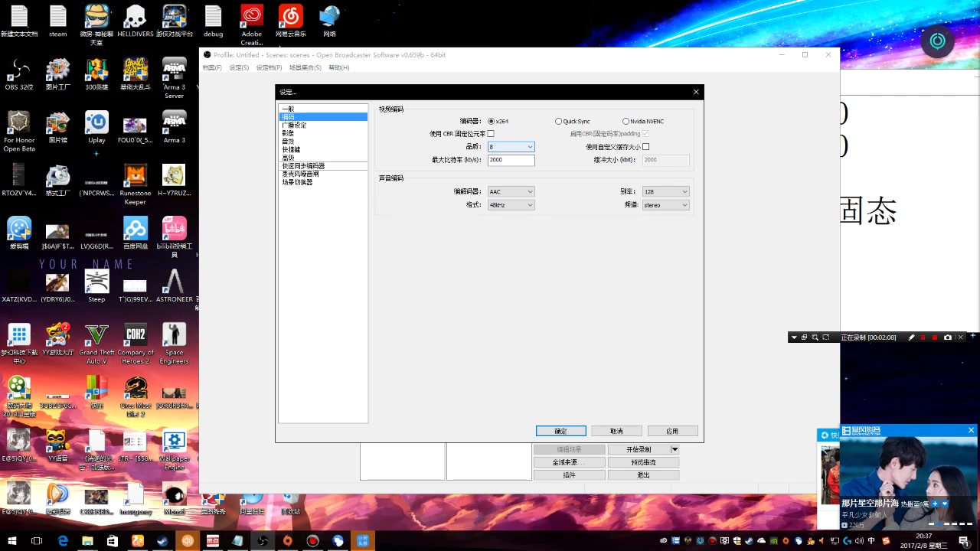The width and height of the screenshot is (980, 551).
Task: Click the 退出 button in OBS
Action: point(643,475)
